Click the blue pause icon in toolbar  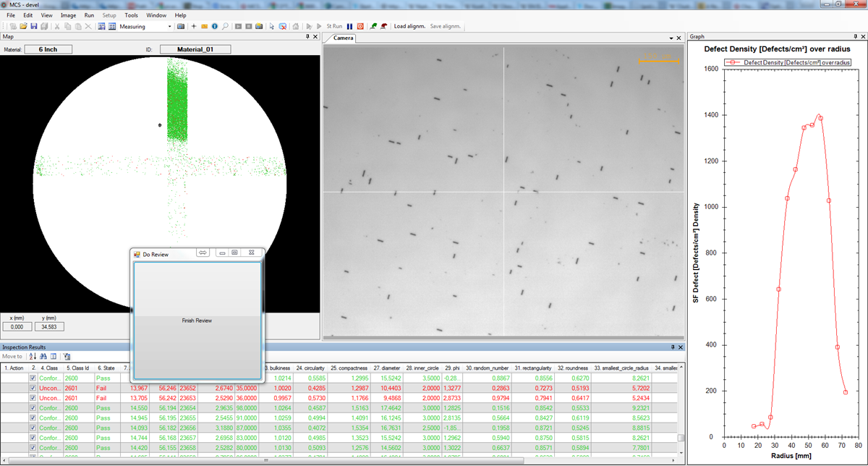[x=350, y=26]
